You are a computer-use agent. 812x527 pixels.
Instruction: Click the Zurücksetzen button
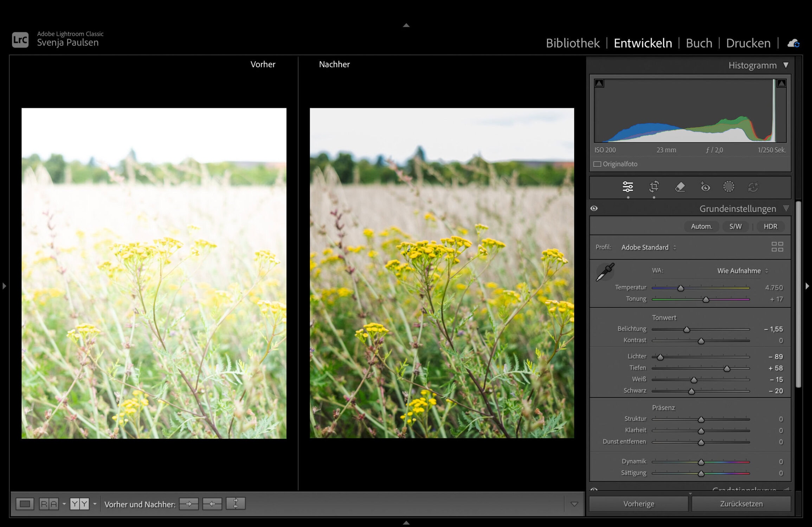point(741,504)
